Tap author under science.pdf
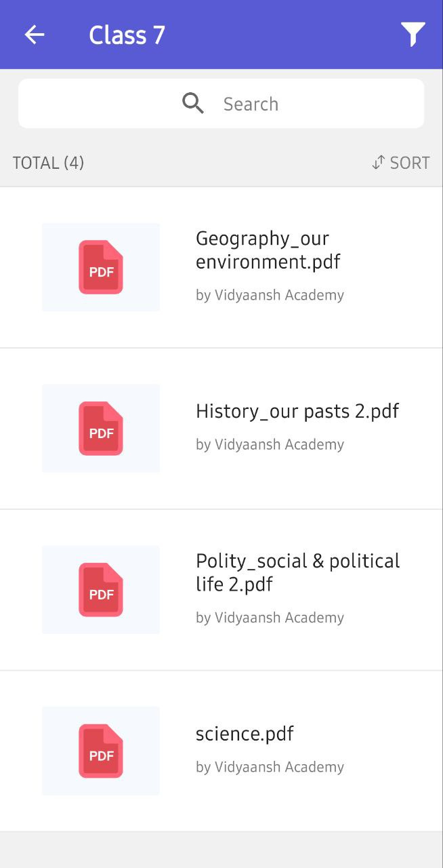Viewport: 443px width, 868px height. coord(270,767)
